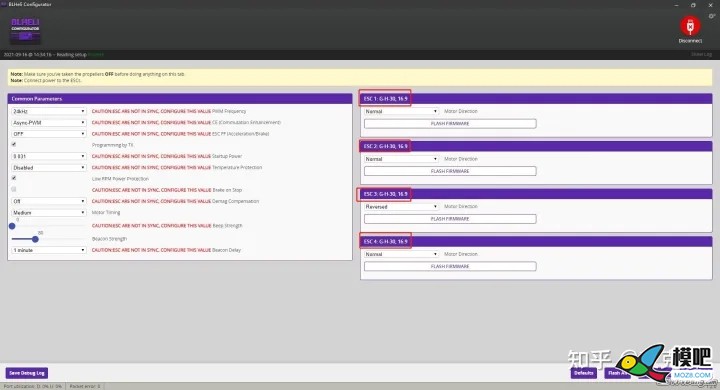The width and height of the screenshot is (720, 390).
Task: Expand the Motor Timing Medium dropdown
Action: tap(49, 213)
